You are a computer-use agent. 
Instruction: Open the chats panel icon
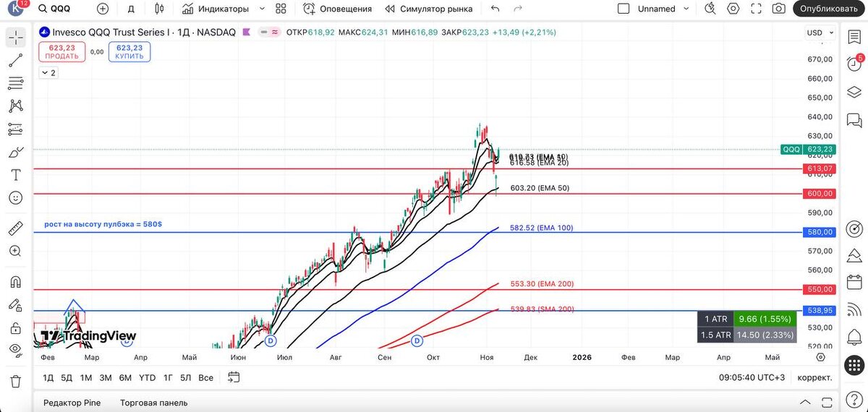pos(854,119)
